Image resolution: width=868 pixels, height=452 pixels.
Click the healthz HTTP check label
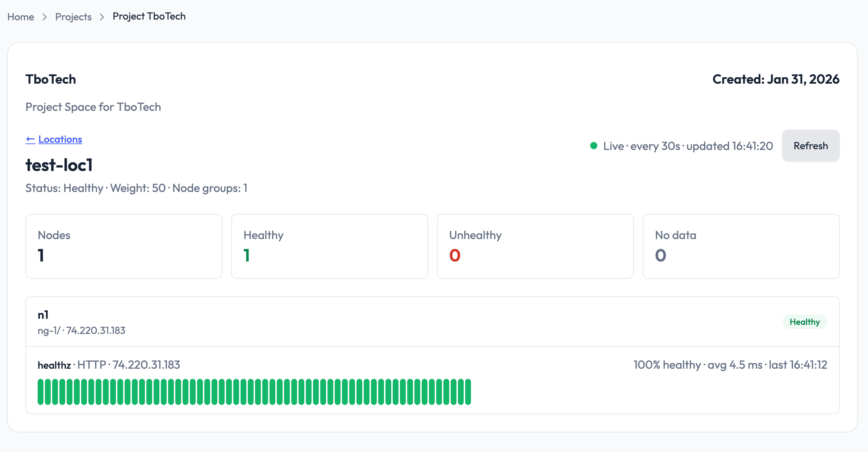pyautogui.click(x=109, y=365)
